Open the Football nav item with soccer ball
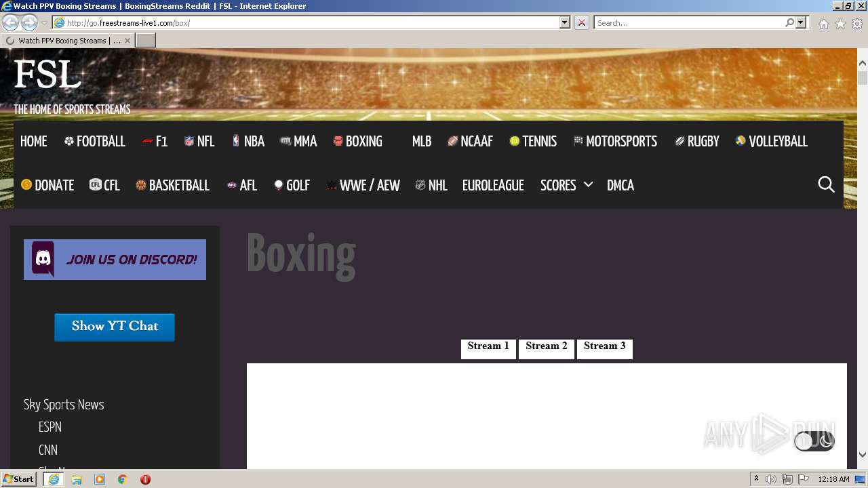The height and width of the screenshot is (488, 868). [95, 142]
